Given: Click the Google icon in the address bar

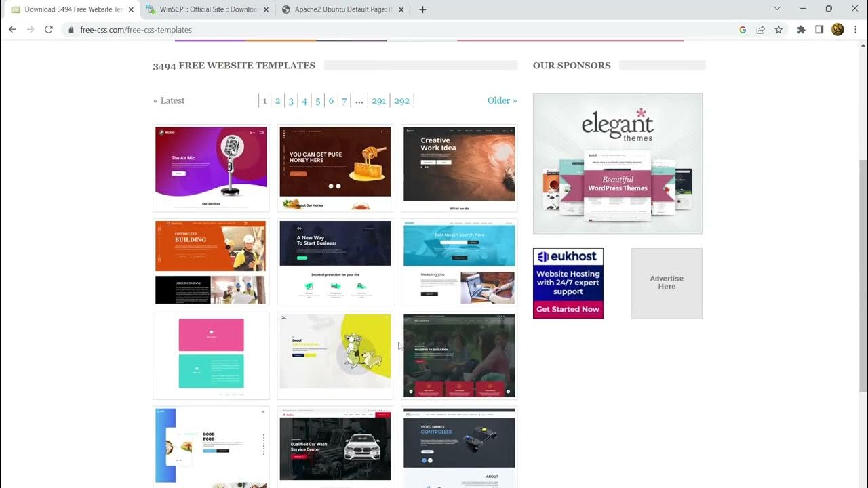Looking at the screenshot, I should [x=743, y=30].
